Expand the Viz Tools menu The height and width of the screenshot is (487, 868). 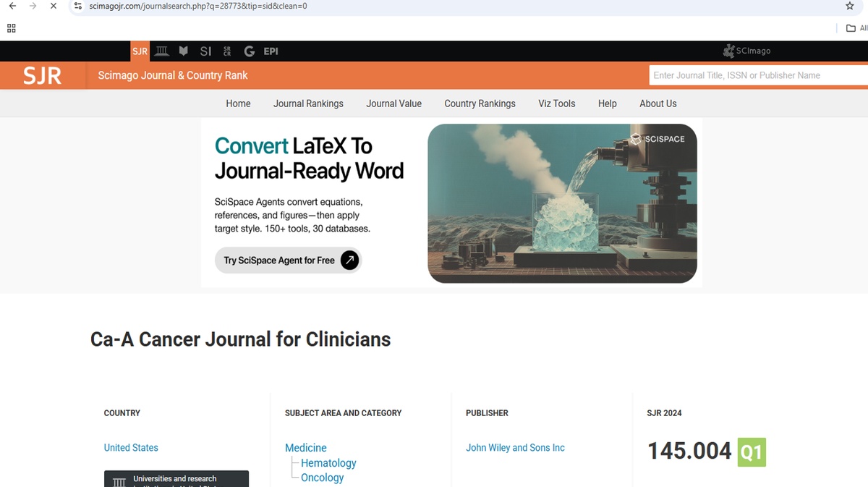click(x=556, y=103)
